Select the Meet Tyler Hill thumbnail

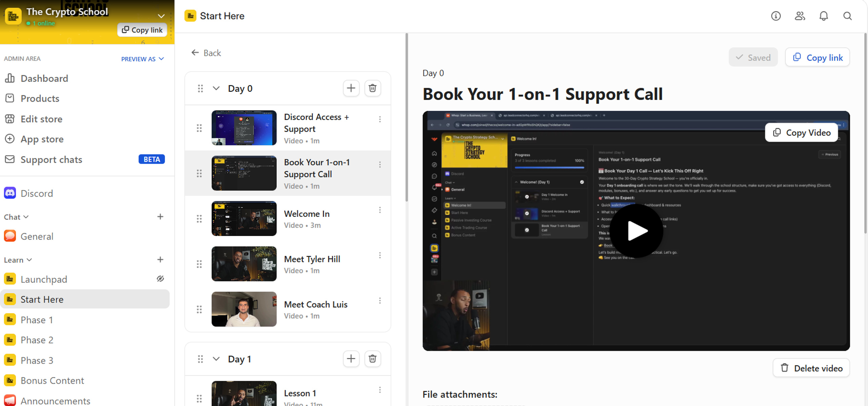(x=244, y=264)
